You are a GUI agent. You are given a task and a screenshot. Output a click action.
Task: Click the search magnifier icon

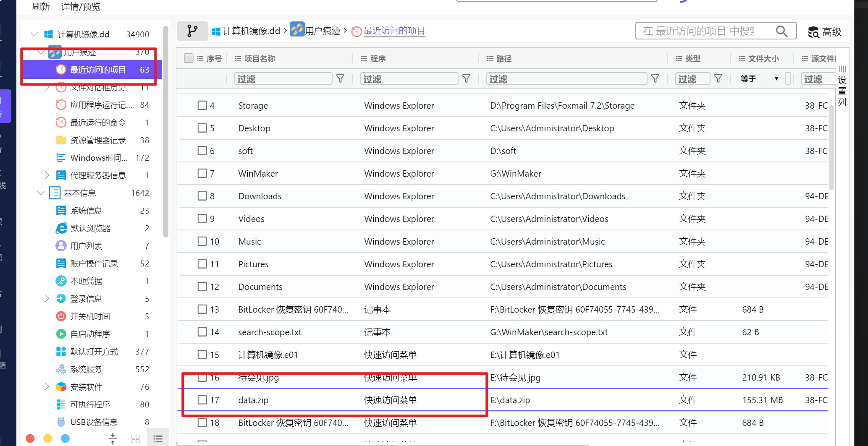tap(781, 31)
